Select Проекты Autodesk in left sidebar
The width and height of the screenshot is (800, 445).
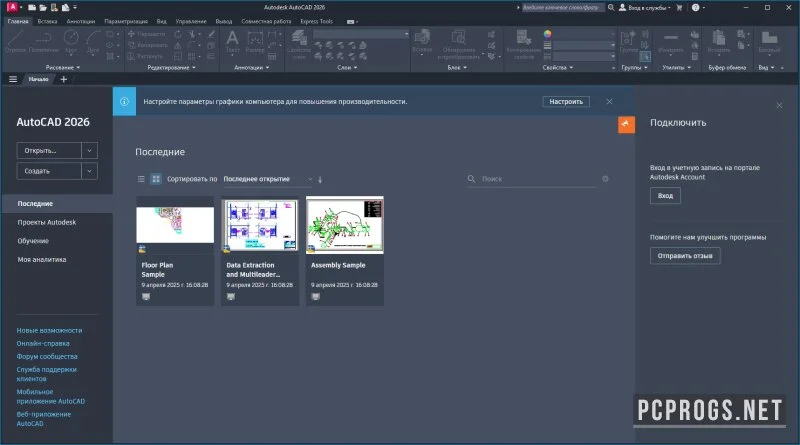click(46, 222)
